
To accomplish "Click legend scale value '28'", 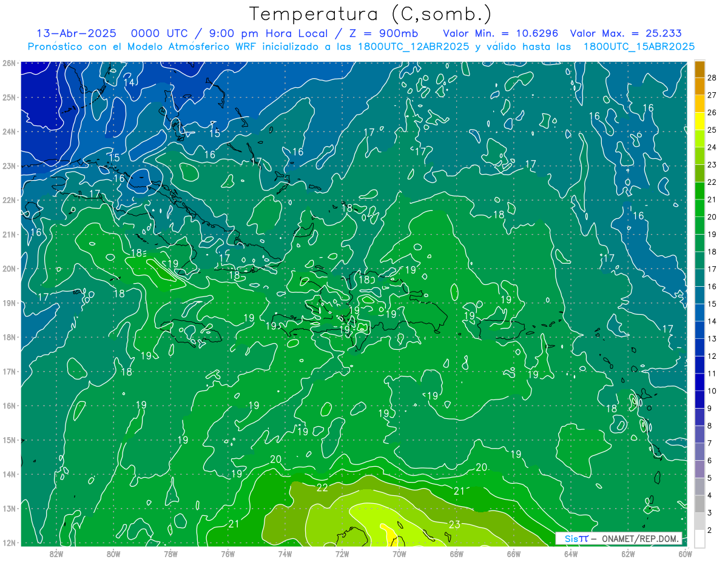I will pyautogui.click(x=712, y=78).
